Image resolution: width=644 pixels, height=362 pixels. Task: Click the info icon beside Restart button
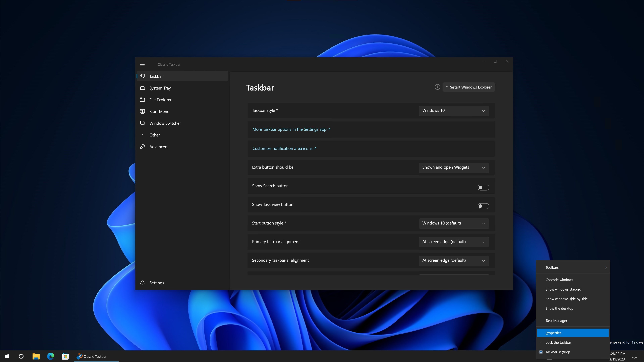point(437,87)
